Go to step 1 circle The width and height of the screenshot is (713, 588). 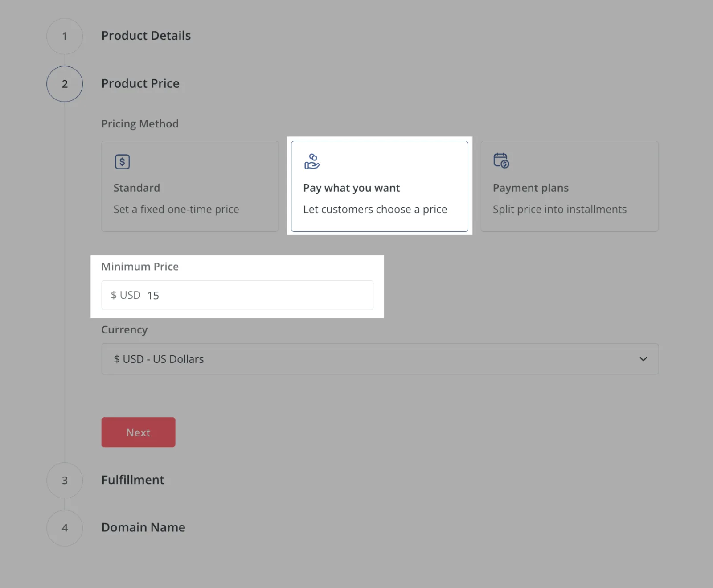tap(65, 36)
